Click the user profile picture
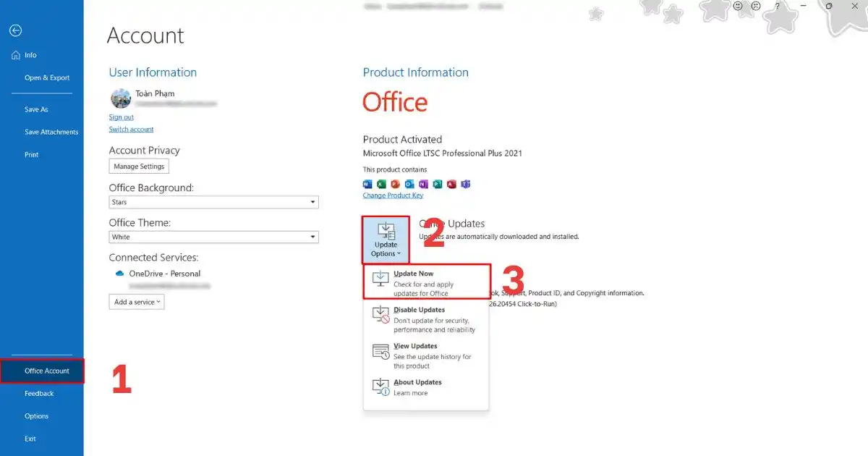The image size is (868, 456). tap(120, 98)
